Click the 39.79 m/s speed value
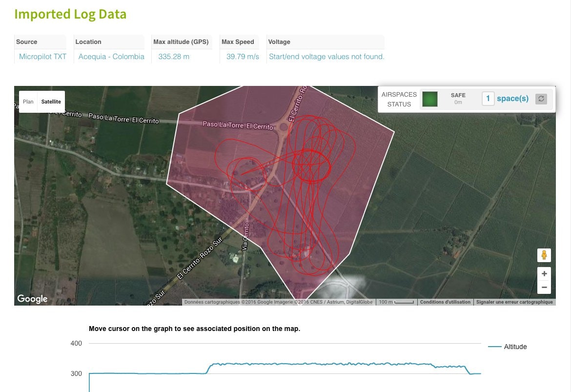Viewport: 571px width, 392px height. pyautogui.click(x=243, y=57)
